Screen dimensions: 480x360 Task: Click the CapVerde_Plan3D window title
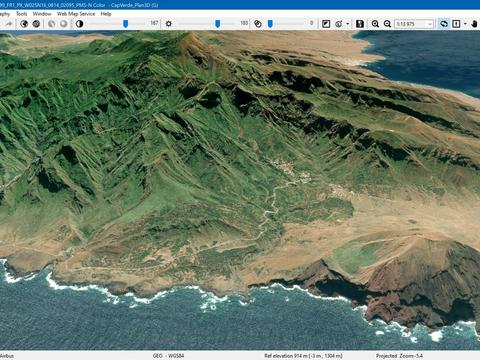(x=135, y=5)
